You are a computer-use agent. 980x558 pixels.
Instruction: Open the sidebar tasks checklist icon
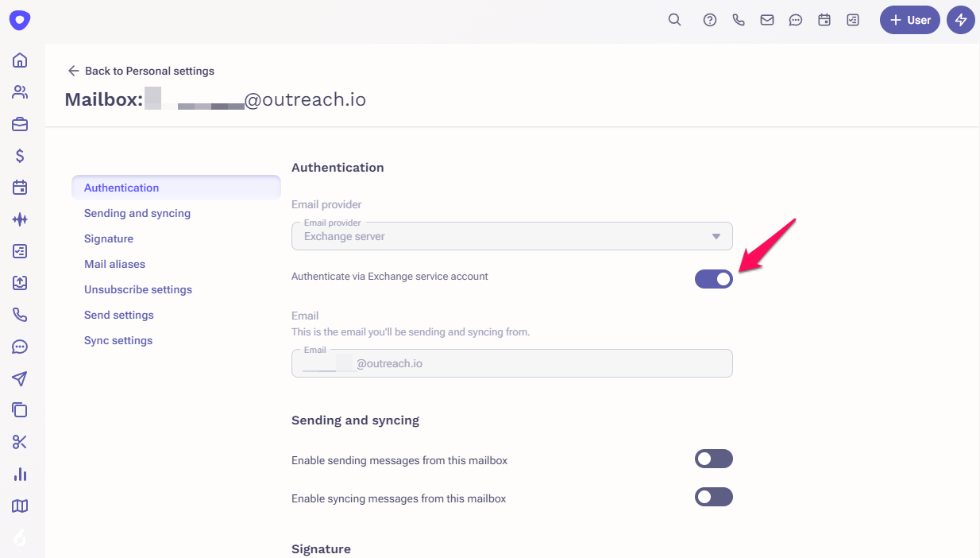20,251
